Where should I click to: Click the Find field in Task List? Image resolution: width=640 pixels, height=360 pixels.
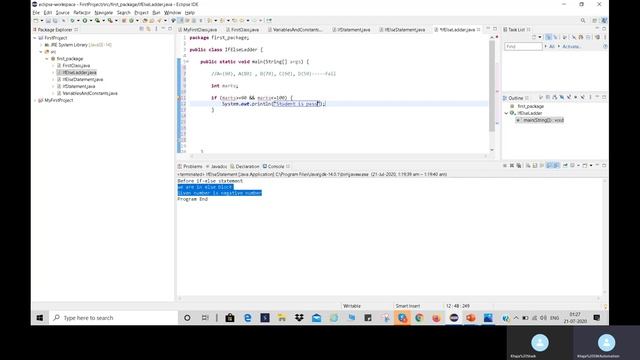click(523, 47)
